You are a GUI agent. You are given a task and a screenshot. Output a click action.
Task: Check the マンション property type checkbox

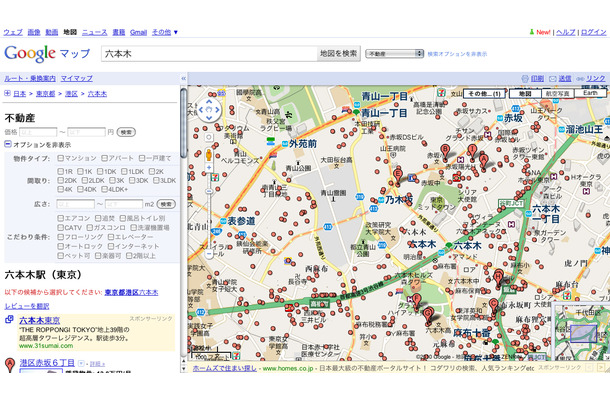click(x=60, y=158)
